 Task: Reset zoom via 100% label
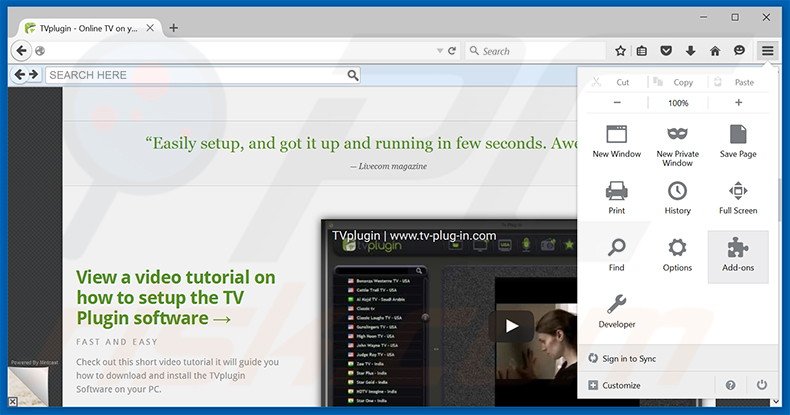click(x=678, y=103)
